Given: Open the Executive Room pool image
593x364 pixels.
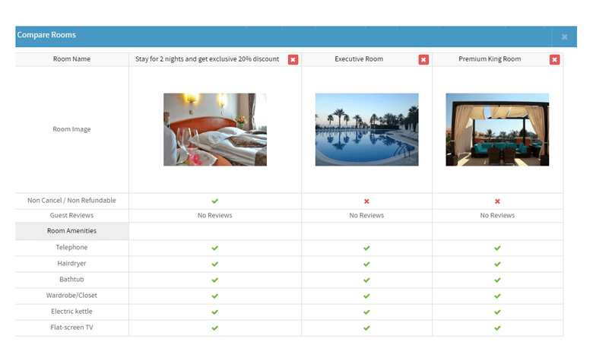Looking at the screenshot, I should click(367, 129).
